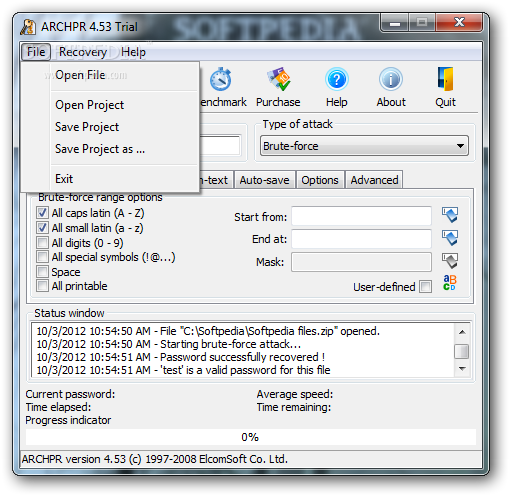The height and width of the screenshot is (496, 510).
Task: Select Save Project as ... entry
Action: 110,149
